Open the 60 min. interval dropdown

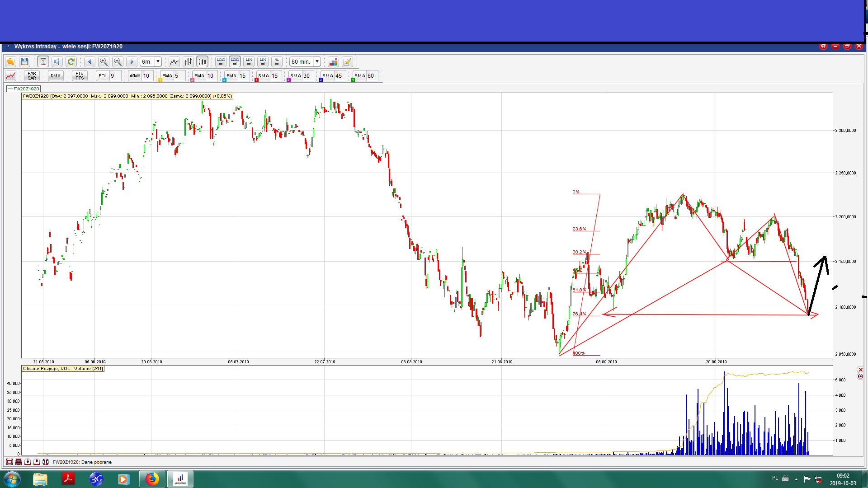pyautogui.click(x=317, y=61)
